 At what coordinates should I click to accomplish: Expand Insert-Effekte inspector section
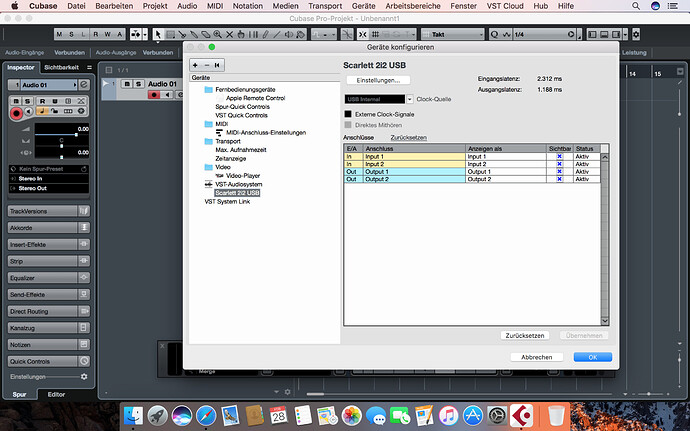(49, 245)
